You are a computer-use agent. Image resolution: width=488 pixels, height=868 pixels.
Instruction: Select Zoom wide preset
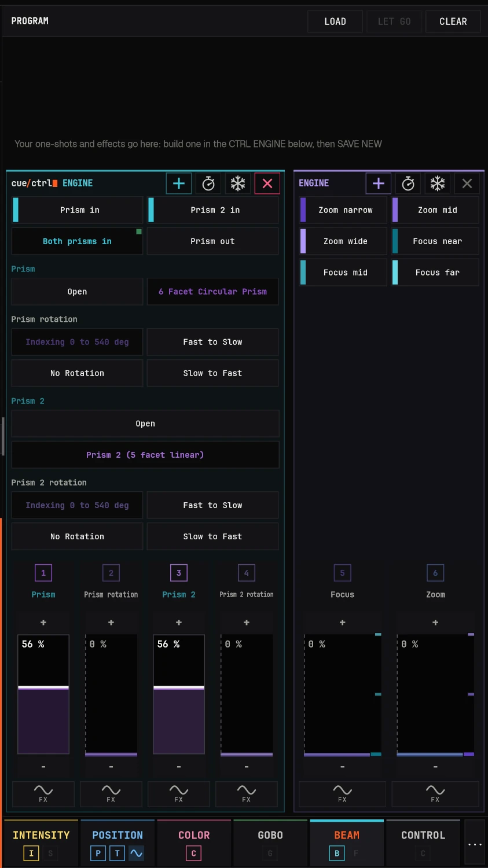pos(343,241)
